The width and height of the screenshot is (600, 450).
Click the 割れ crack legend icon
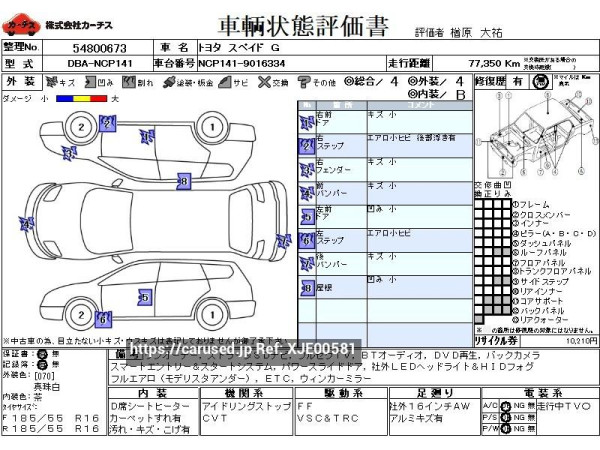click(x=129, y=81)
